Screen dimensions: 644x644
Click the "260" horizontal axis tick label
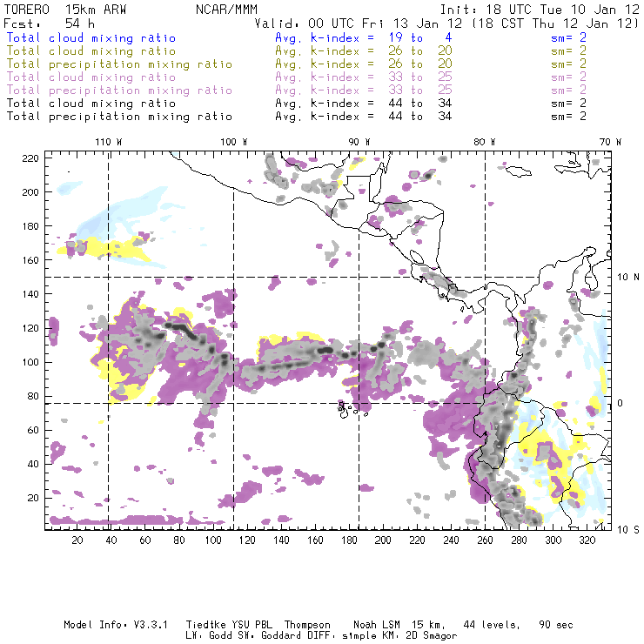click(485, 540)
